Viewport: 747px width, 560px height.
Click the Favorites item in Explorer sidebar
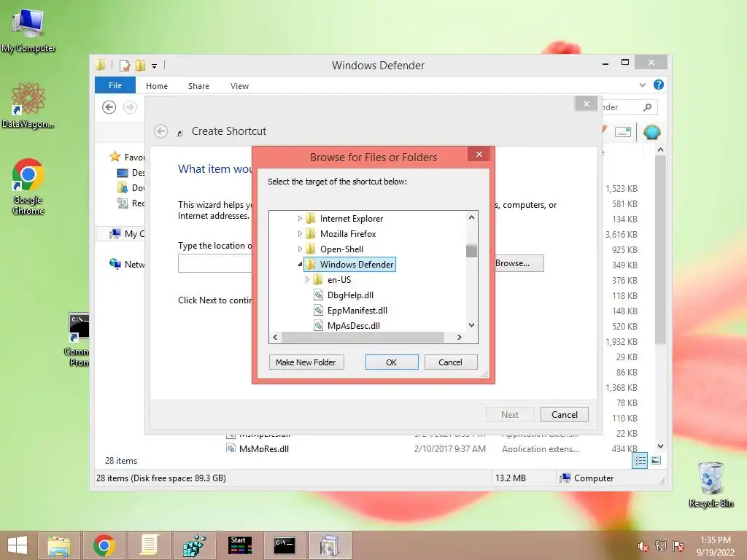click(x=127, y=157)
